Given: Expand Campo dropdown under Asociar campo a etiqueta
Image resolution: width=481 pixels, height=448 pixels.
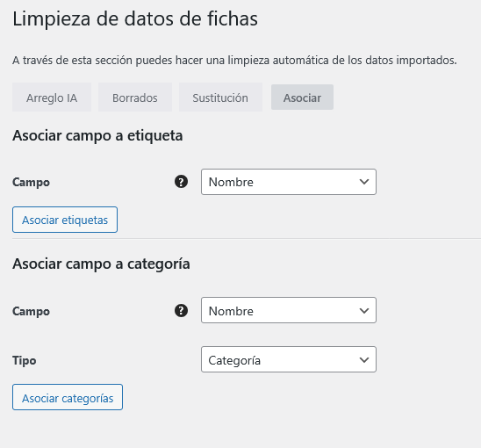Looking at the screenshot, I should 289,182.
